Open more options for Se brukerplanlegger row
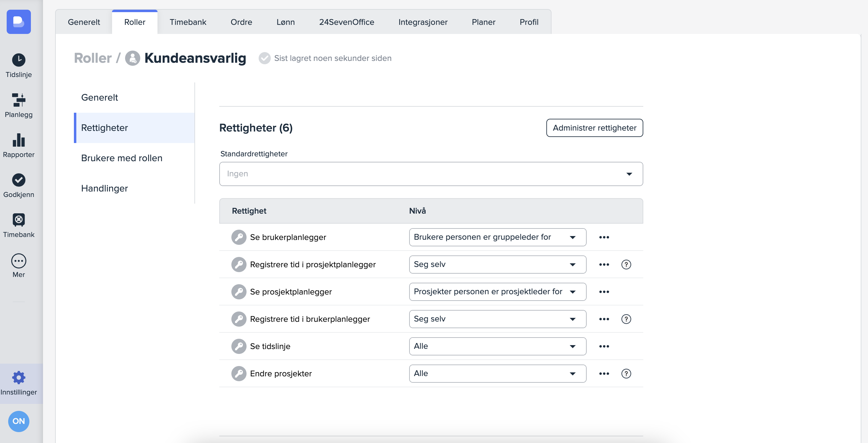The image size is (868, 443). tap(604, 237)
